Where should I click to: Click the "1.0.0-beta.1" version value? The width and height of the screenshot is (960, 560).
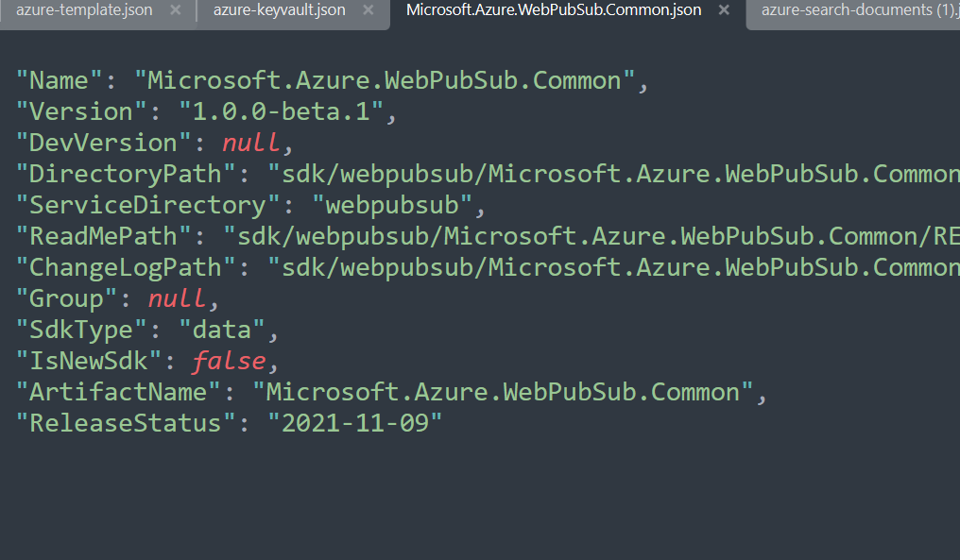pyautogui.click(x=281, y=112)
